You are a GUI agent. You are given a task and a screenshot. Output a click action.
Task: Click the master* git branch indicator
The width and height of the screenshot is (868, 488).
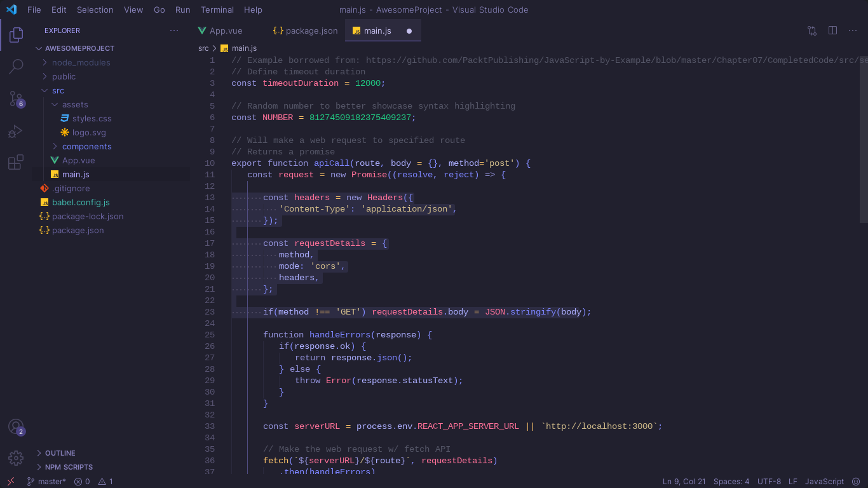46,482
